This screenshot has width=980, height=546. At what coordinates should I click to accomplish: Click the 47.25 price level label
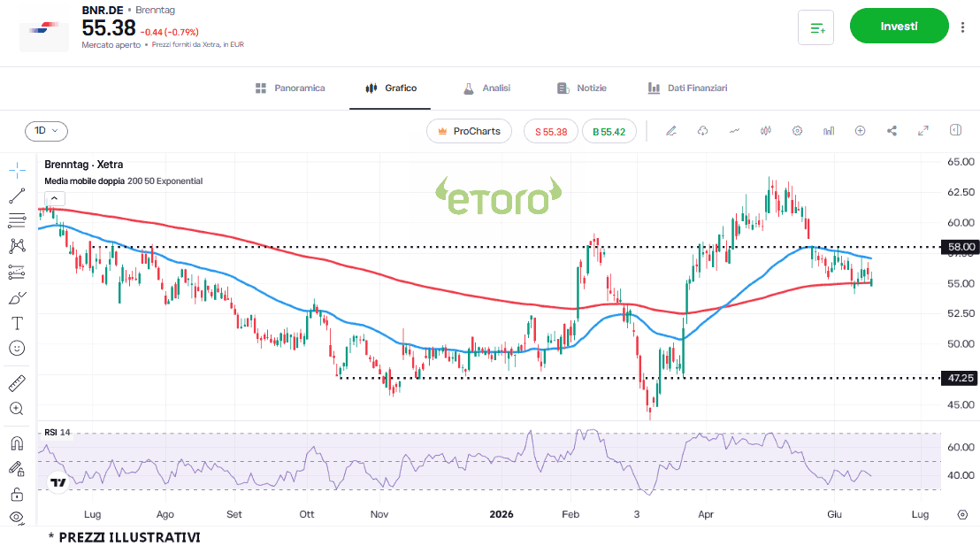tap(960, 378)
